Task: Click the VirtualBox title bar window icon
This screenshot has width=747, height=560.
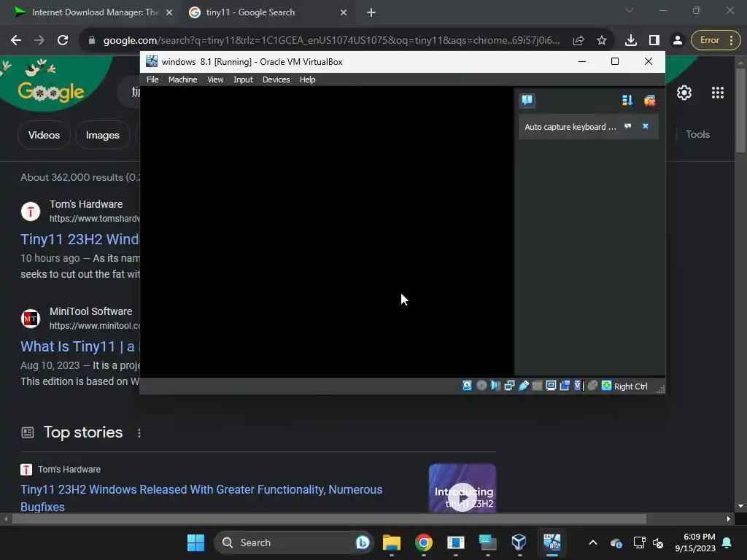Action: pyautogui.click(x=152, y=61)
